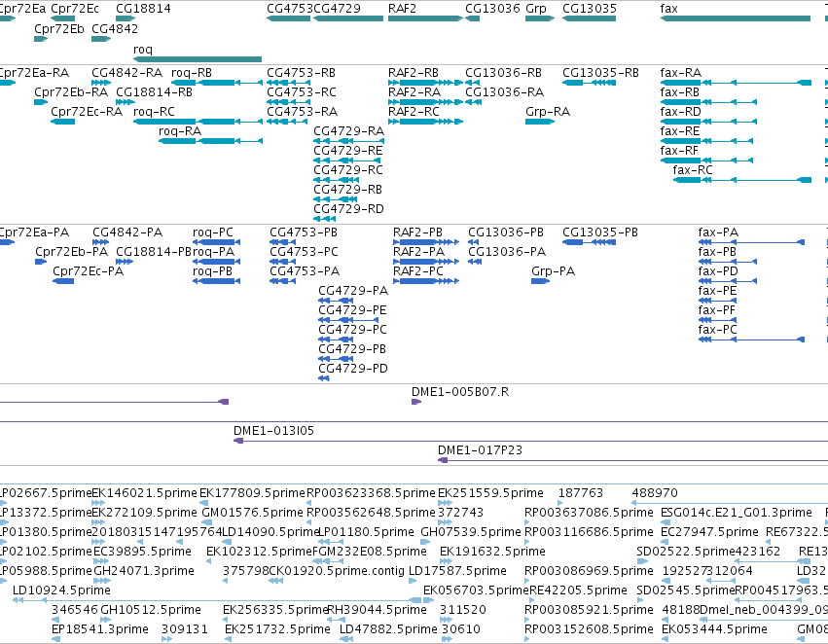Select EST entry 488970

click(x=655, y=493)
